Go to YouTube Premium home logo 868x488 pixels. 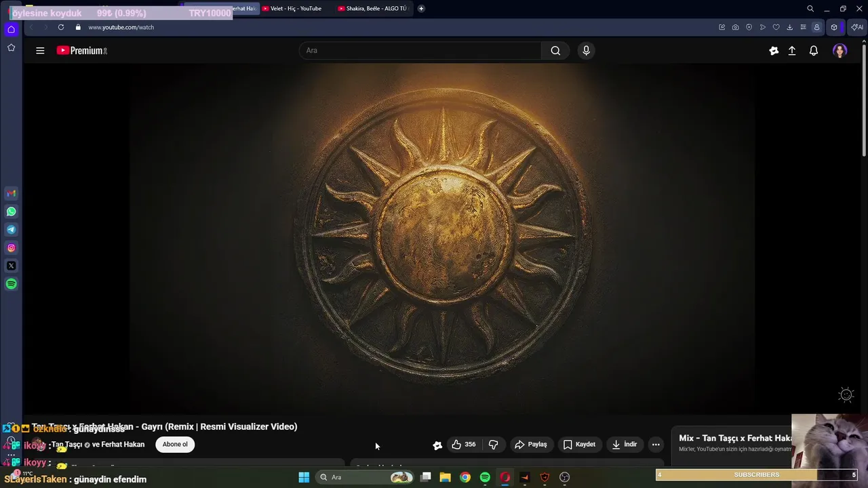[x=82, y=51]
